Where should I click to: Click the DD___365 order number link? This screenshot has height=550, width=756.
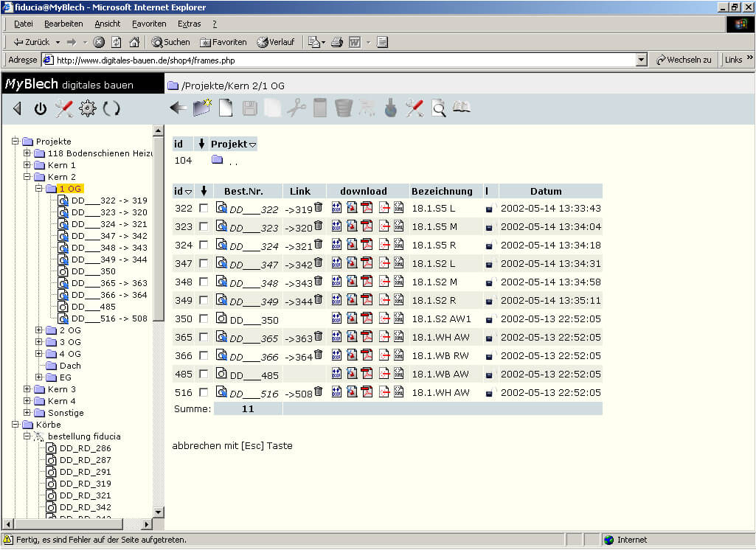[254, 338]
